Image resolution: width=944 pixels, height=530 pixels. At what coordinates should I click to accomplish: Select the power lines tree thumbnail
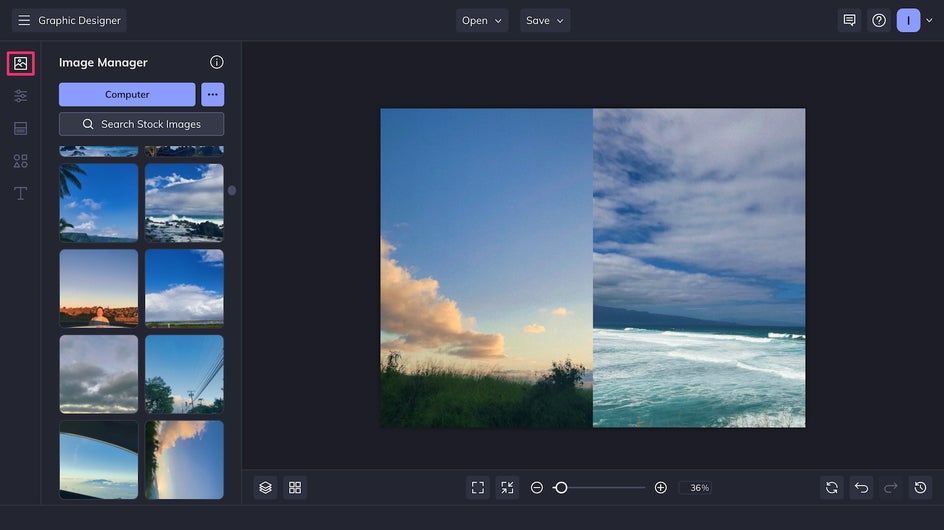[184, 374]
